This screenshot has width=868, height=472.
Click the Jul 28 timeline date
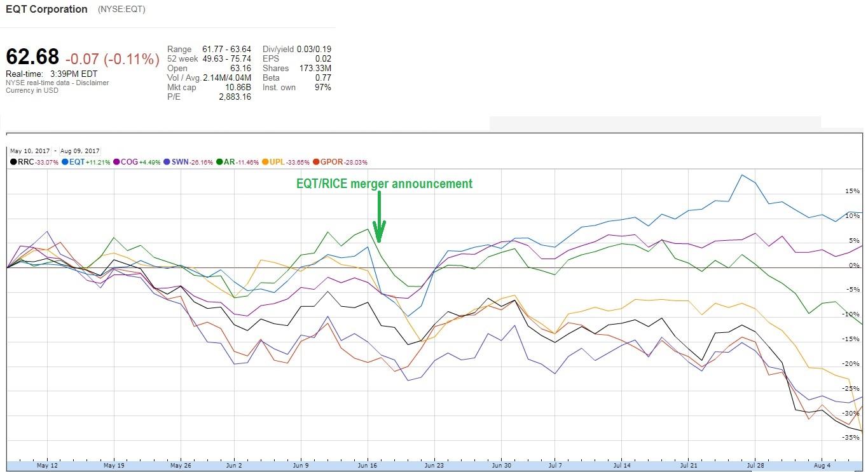pos(755,466)
